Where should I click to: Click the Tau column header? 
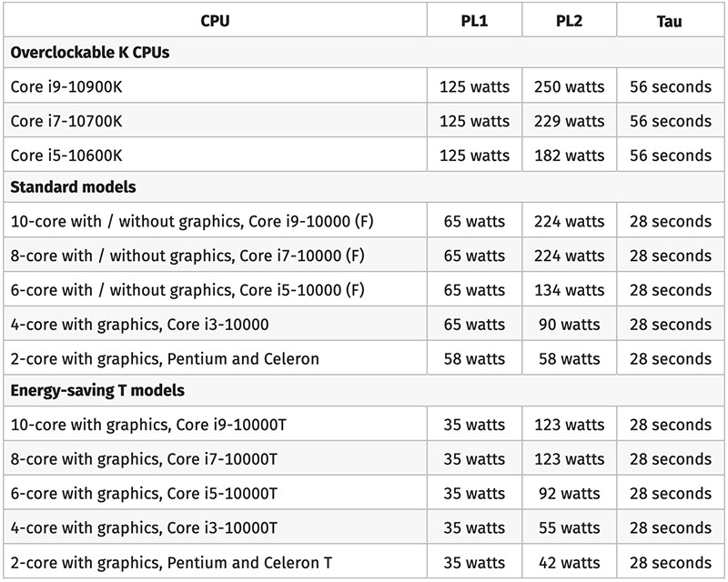coord(669,19)
